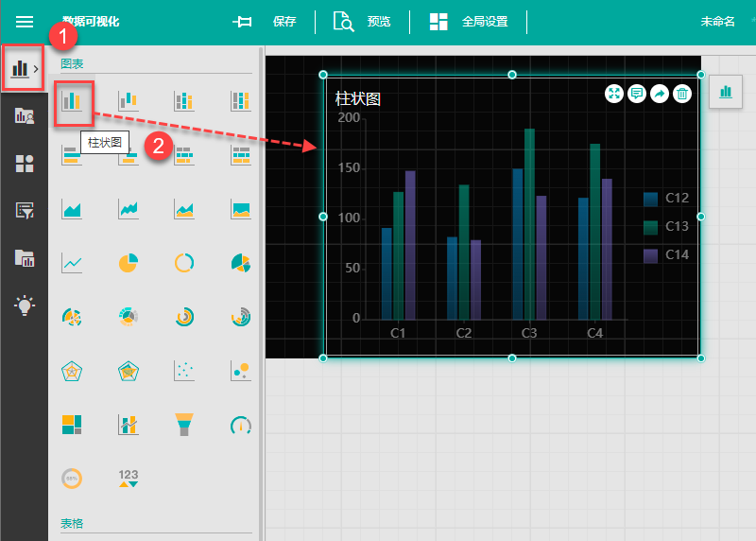Select the donut chart icon
The width and height of the screenshot is (756, 541).
pos(184,263)
